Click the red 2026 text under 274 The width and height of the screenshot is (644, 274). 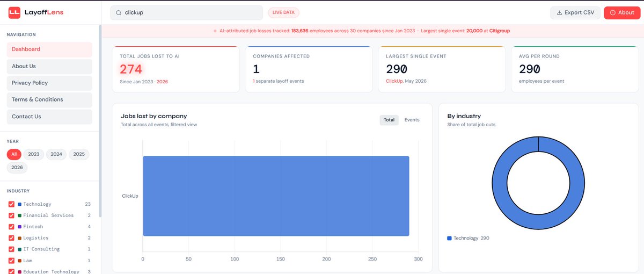pos(162,81)
